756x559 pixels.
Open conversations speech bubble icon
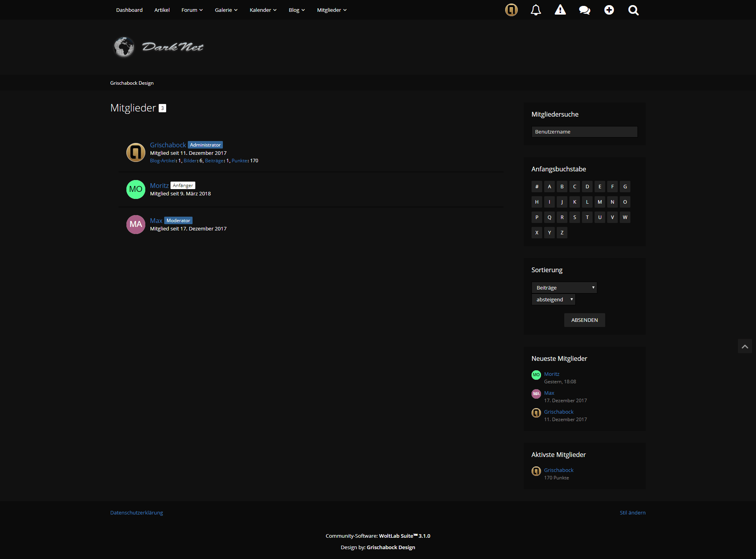584,10
